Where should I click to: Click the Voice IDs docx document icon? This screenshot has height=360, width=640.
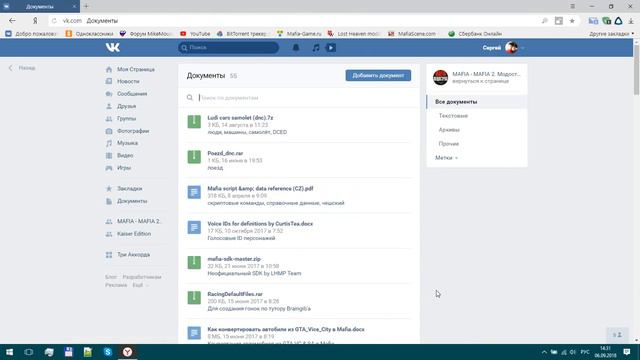[194, 227]
